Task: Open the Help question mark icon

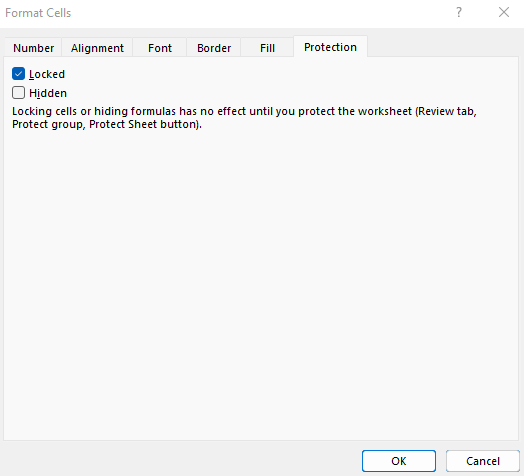Action: click(459, 13)
